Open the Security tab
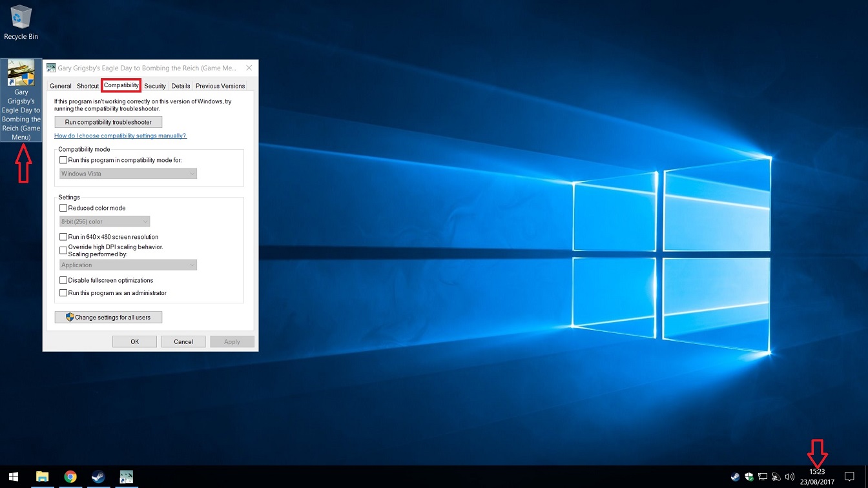This screenshot has height=488, width=868. pos(155,86)
